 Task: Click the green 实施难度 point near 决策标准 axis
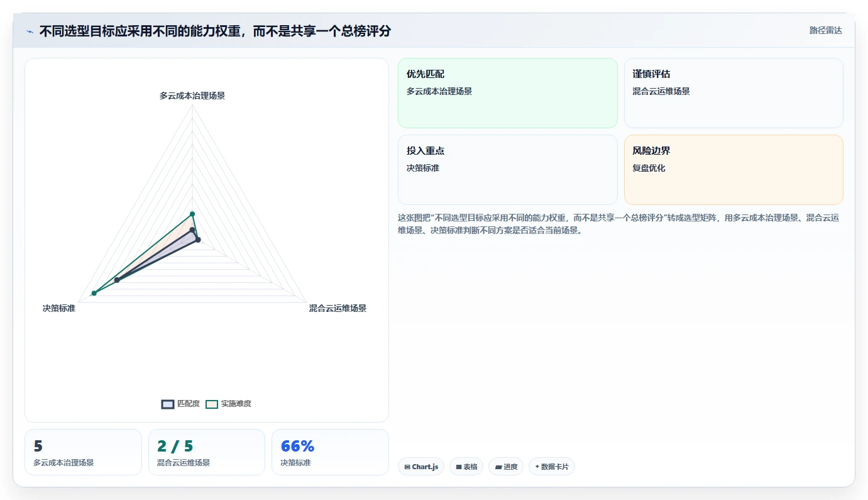[94, 293]
